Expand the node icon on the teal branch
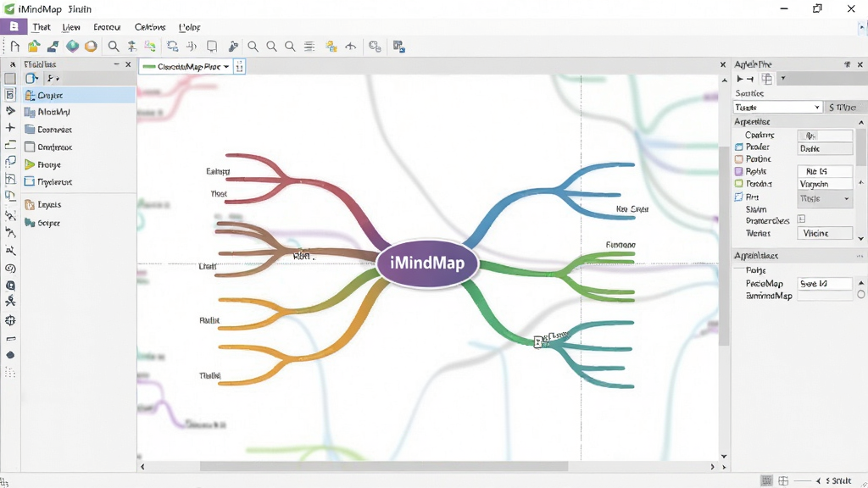The width and height of the screenshot is (868, 488). pos(538,342)
